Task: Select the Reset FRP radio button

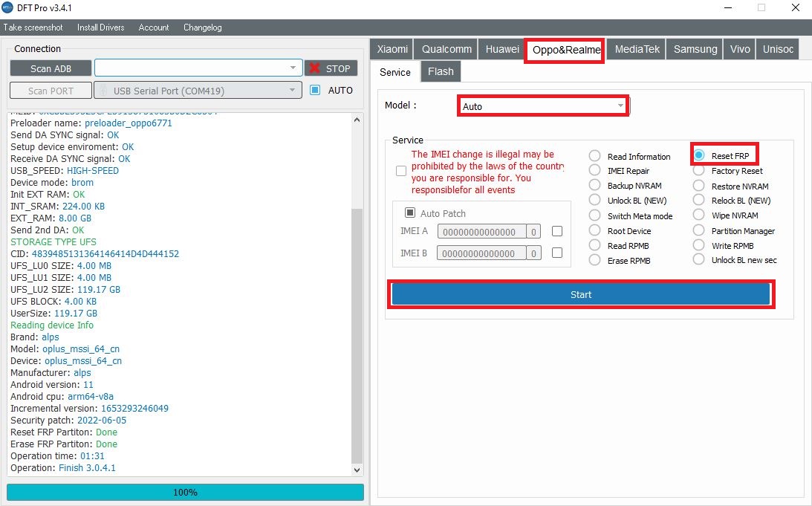Action: pos(699,155)
